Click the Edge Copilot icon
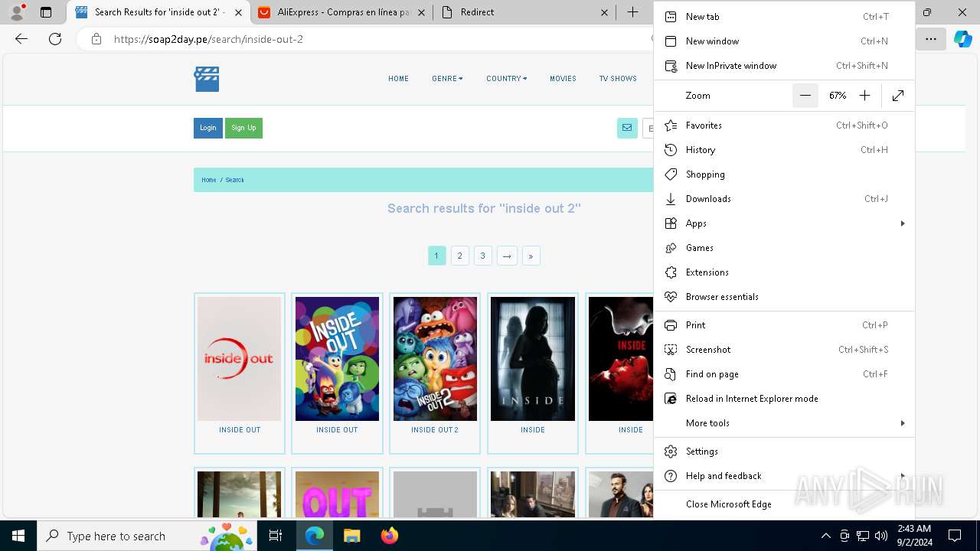The width and height of the screenshot is (980, 551). (962, 39)
